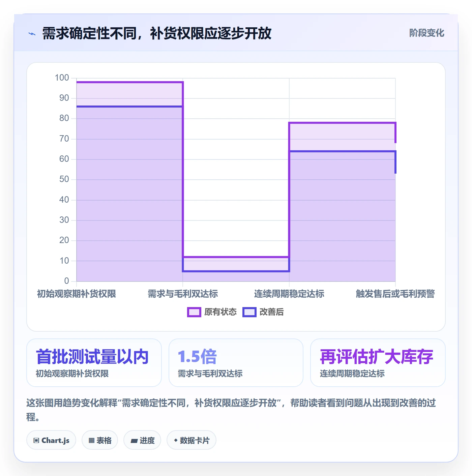Click the purple 原有状态 line at 98
The image size is (472, 476).
coord(130,82)
